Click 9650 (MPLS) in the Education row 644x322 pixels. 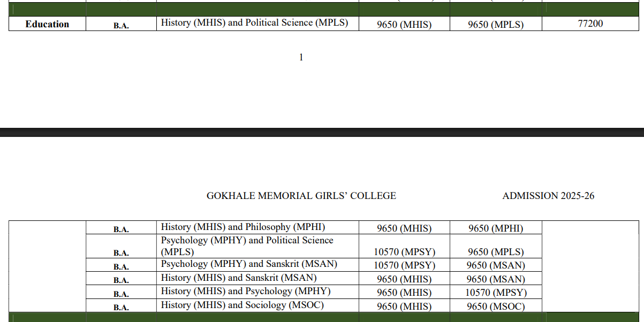(495, 25)
